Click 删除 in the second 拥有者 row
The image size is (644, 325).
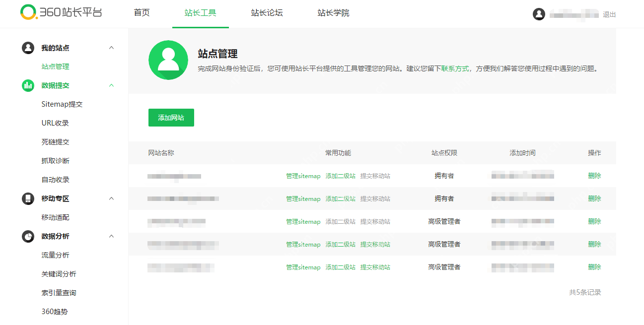(594, 198)
